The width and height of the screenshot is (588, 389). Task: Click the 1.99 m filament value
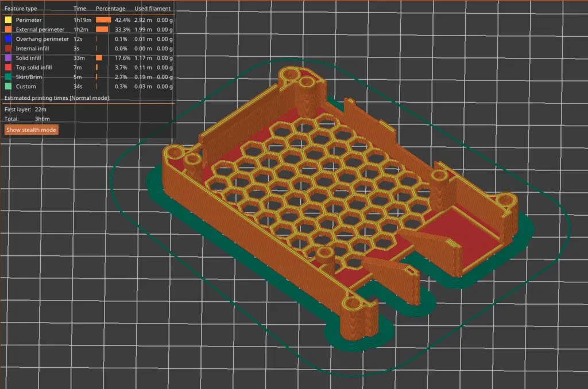click(x=143, y=29)
